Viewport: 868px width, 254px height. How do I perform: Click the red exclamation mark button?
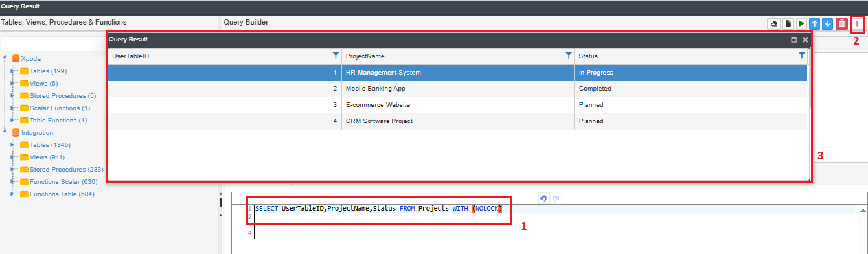coord(856,24)
